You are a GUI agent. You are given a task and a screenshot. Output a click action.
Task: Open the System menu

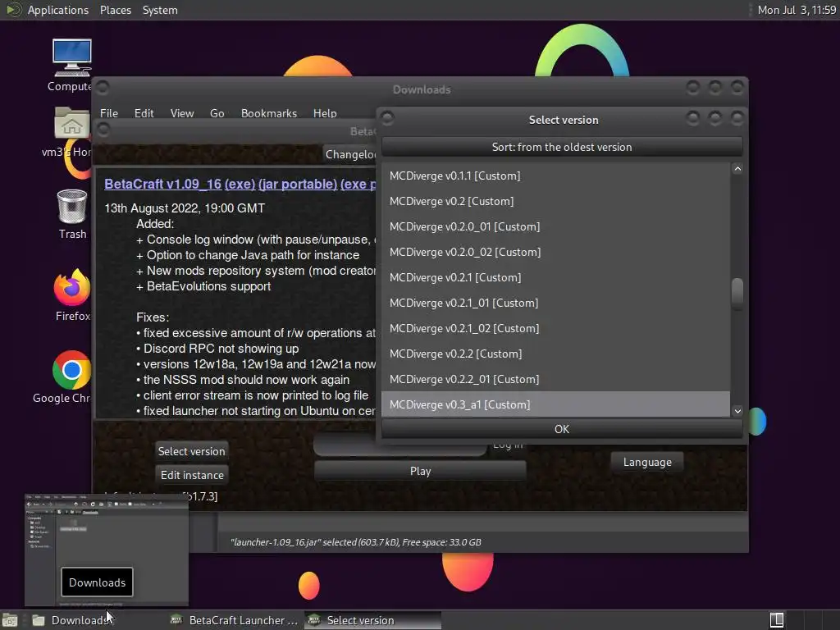160,10
